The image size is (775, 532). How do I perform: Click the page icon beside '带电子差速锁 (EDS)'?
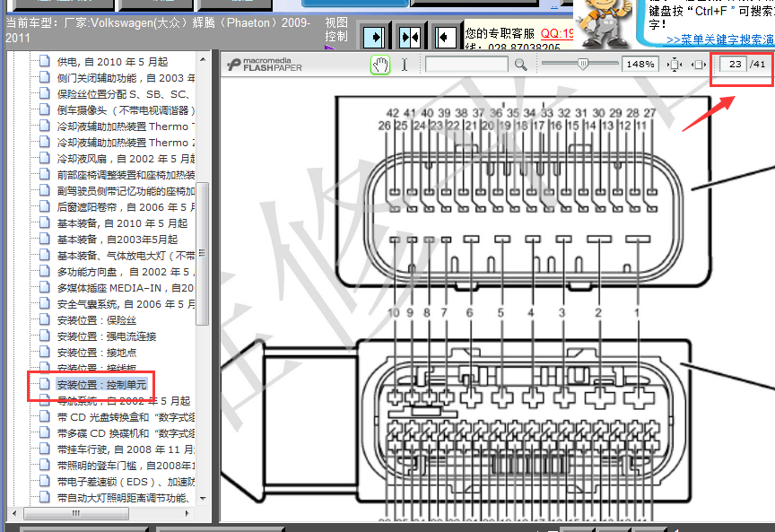[45, 481]
